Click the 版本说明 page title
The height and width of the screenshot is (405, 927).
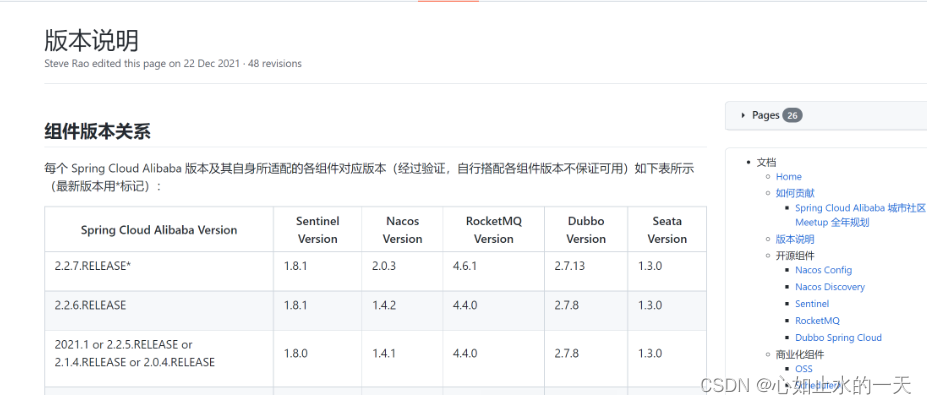(x=92, y=41)
